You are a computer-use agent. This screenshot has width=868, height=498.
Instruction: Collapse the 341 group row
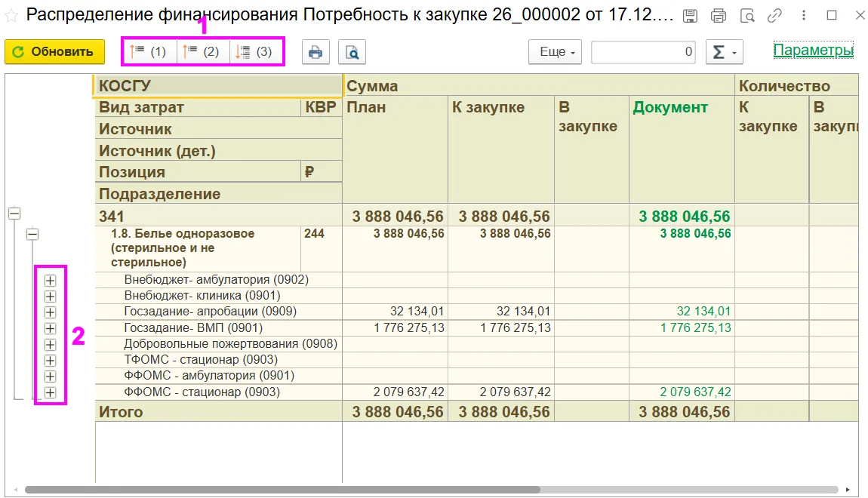(x=14, y=214)
